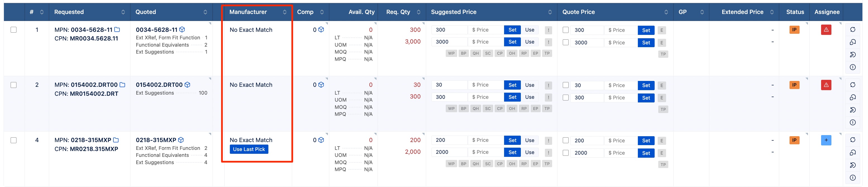
Task: Click the $ Price field for quote quantity 2000
Action: tap(621, 153)
